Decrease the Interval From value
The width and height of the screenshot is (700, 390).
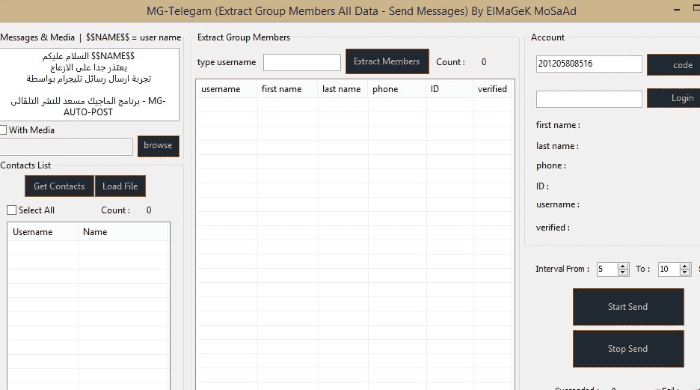click(x=623, y=272)
